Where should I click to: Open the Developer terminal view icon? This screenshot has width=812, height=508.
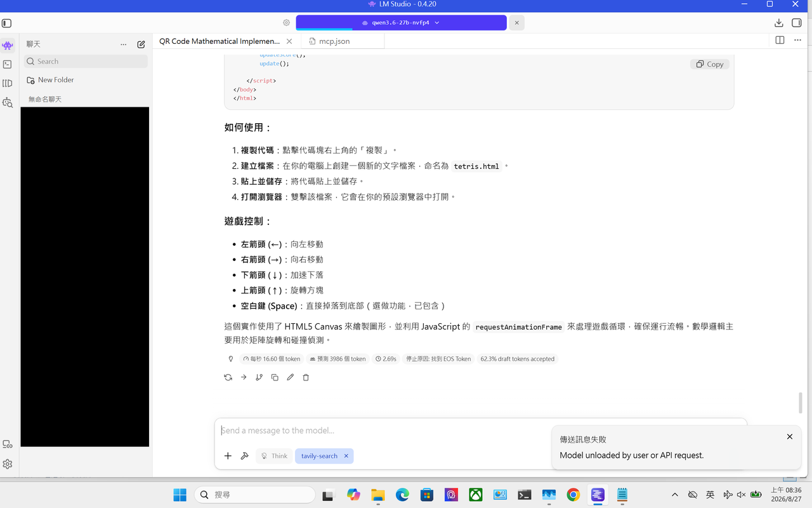click(x=8, y=64)
